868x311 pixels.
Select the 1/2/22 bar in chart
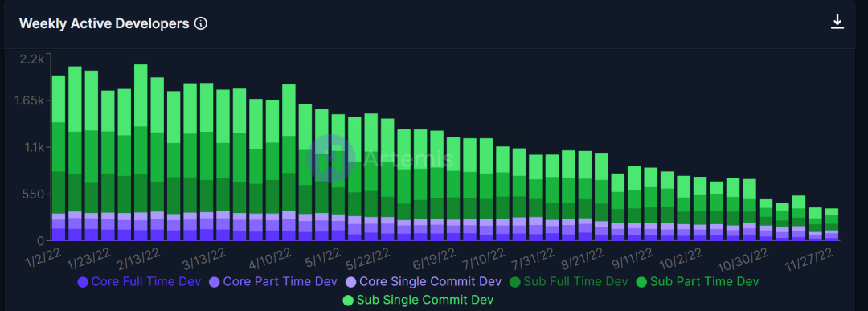click(59, 158)
